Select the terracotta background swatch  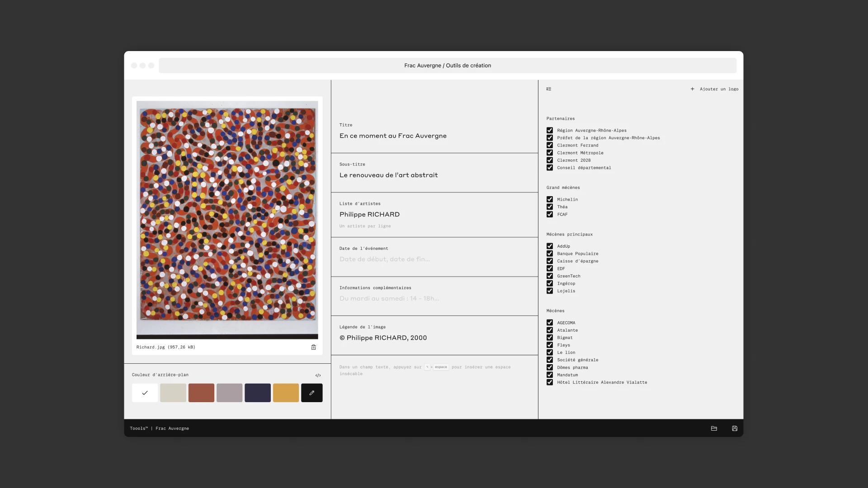coord(201,393)
